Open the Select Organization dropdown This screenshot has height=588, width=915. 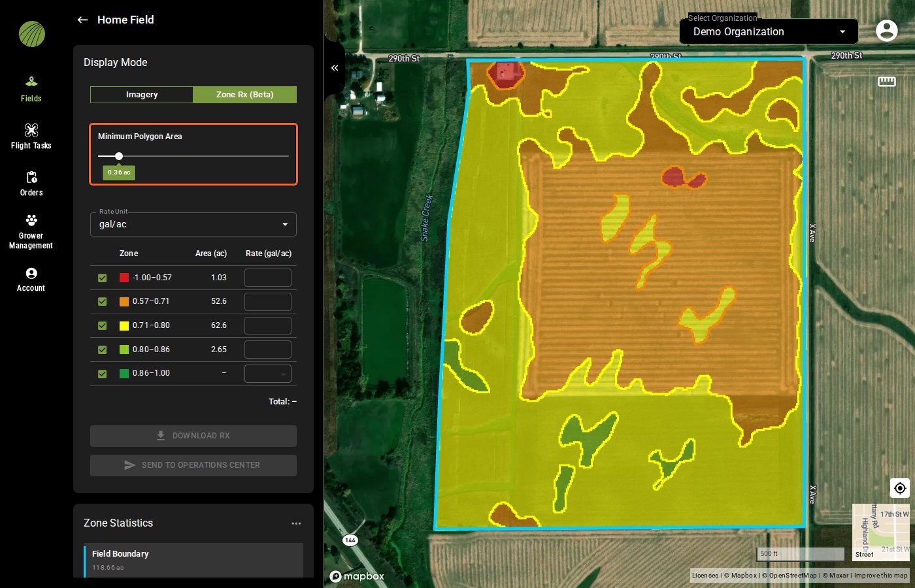[769, 31]
